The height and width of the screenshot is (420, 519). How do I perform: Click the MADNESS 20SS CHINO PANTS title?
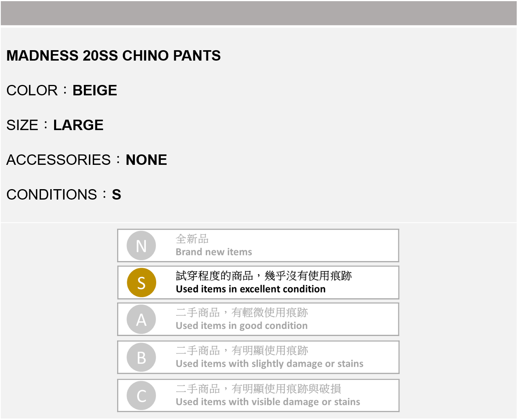pyautogui.click(x=114, y=56)
